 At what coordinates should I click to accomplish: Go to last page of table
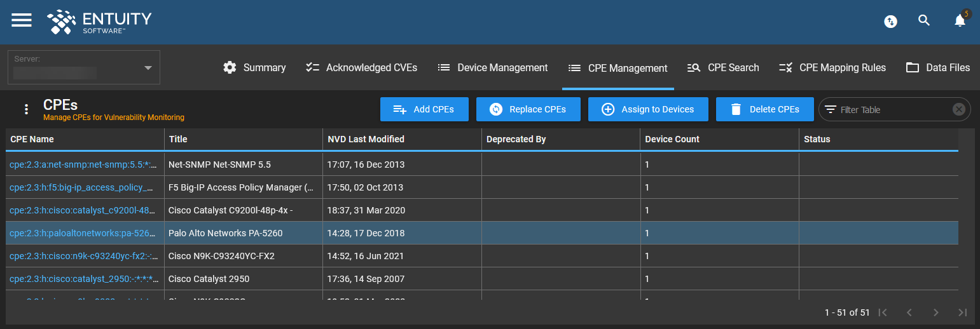[x=963, y=312]
